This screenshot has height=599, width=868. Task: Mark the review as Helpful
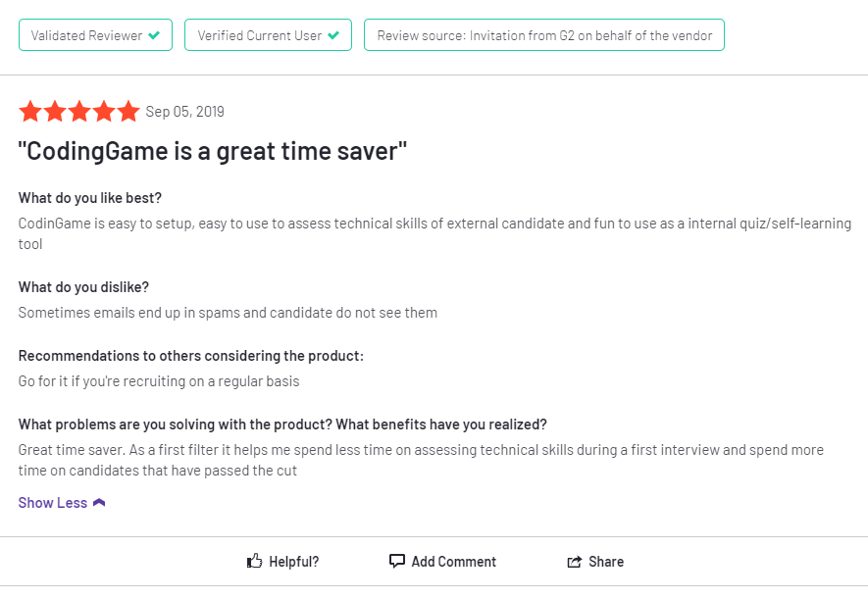pos(283,562)
